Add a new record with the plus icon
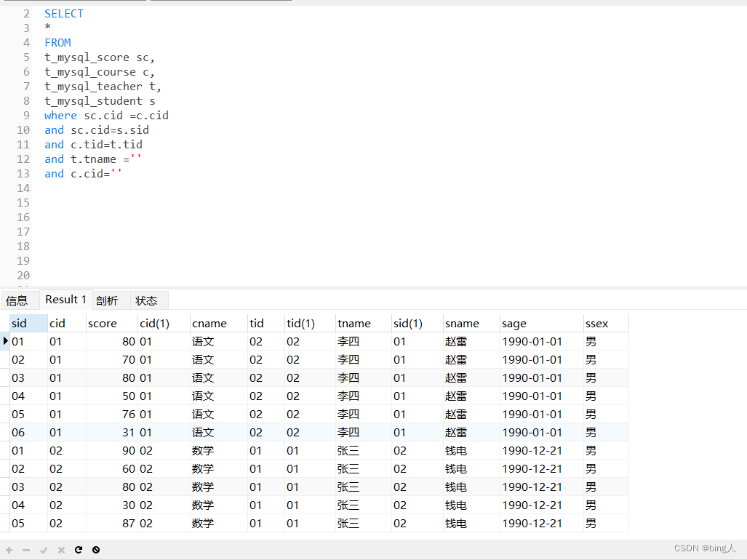 (9, 550)
